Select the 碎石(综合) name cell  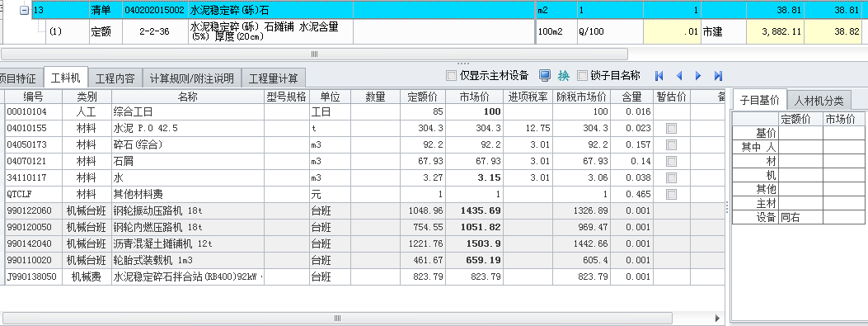(188, 144)
